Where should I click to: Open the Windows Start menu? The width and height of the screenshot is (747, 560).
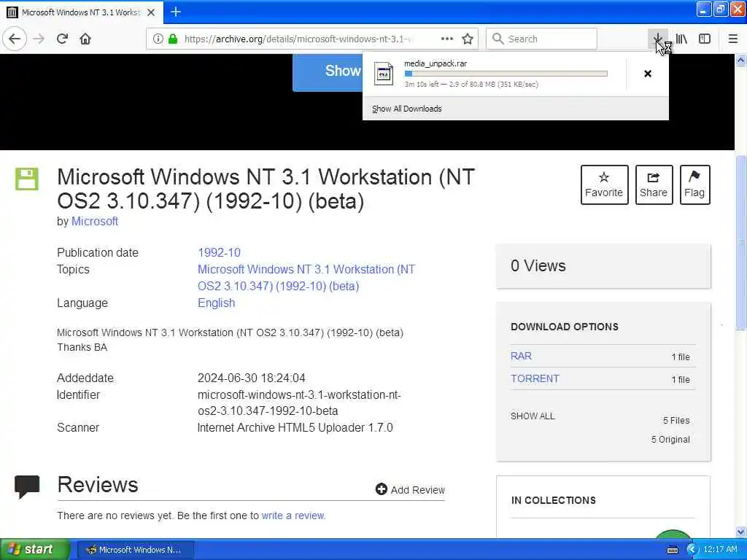click(35, 550)
